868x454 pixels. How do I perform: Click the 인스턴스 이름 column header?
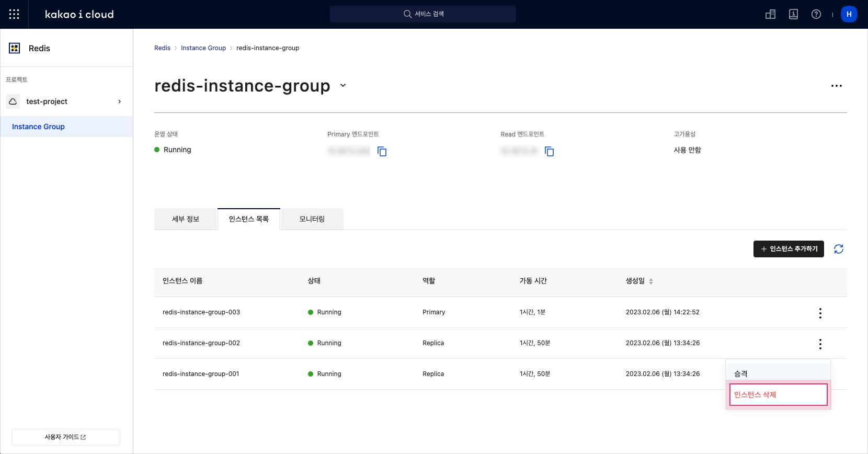[182, 281]
